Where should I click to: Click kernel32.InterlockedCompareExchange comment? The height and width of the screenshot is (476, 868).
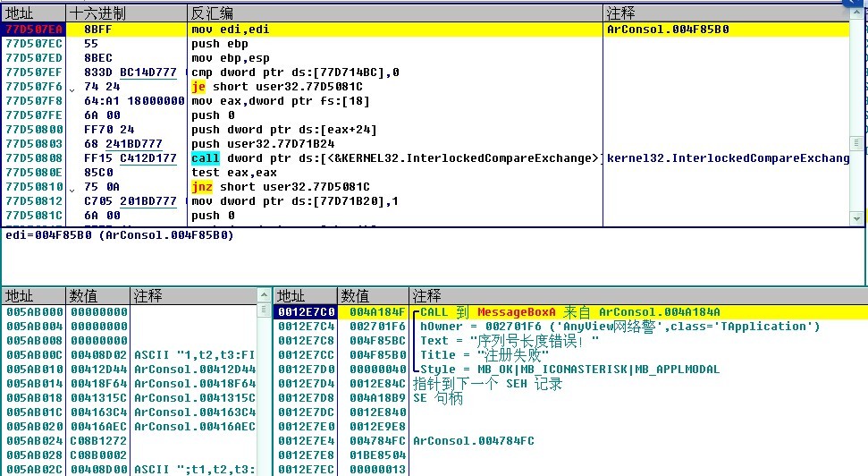[x=728, y=158]
